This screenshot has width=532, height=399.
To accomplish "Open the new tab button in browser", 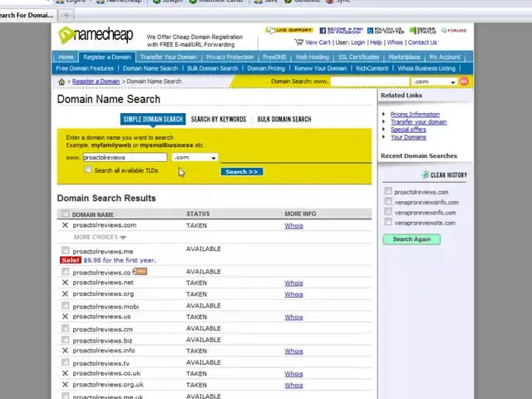I will (66, 15).
